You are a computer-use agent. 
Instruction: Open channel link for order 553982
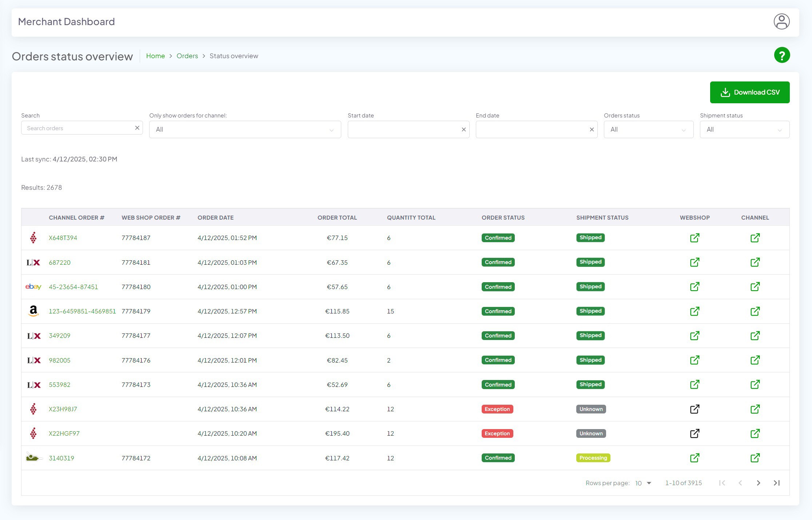tap(755, 384)
